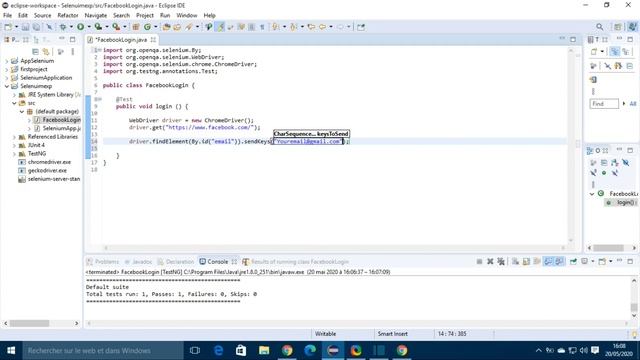Click the Back navigation arrow icon
This screenshot has height=360, width=640.
(x=322, y=27)
